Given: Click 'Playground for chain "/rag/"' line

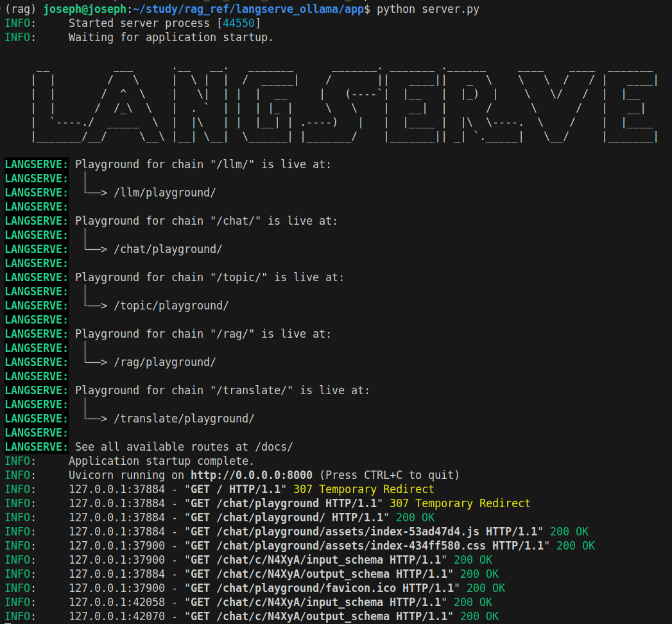Looking at the screenshot, I should (x=203, y=334).
